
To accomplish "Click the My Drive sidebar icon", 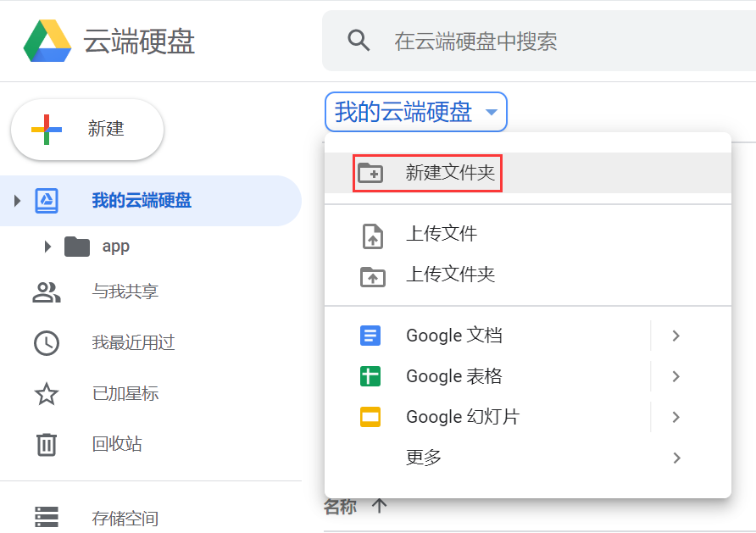I will pos(47,201).
